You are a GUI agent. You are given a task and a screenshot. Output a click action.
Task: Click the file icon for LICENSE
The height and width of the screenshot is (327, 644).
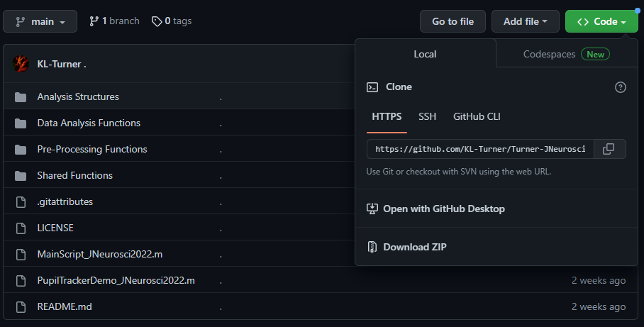pyautogui.click(x=21, y=228)
